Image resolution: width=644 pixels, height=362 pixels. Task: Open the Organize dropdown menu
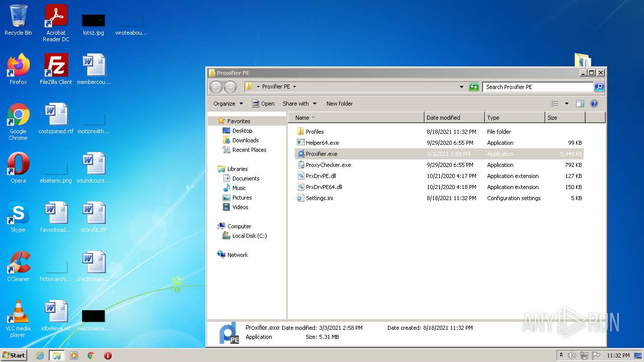click(228, 104)
